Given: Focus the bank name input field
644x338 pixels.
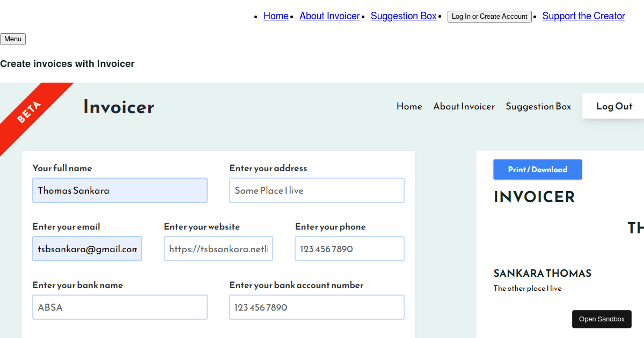Looking at the screenshot, I should (x=120, y=307).
